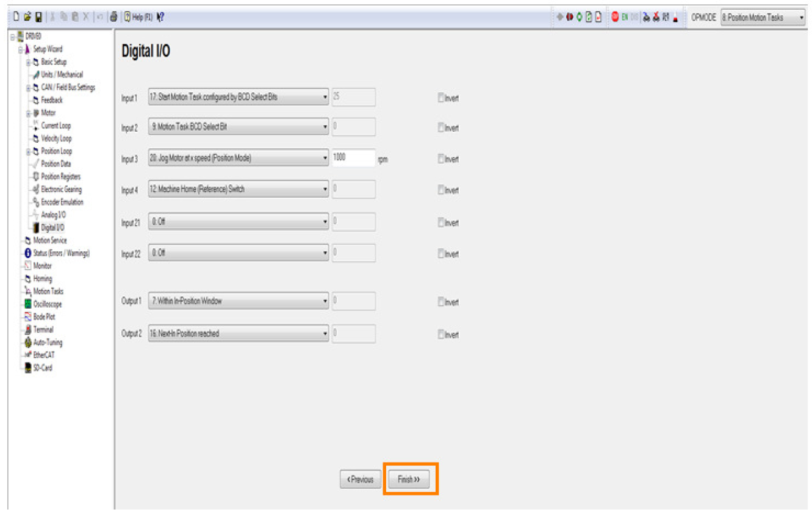
Task: Click the Print toolbar icon
Action: click(113, 18)
